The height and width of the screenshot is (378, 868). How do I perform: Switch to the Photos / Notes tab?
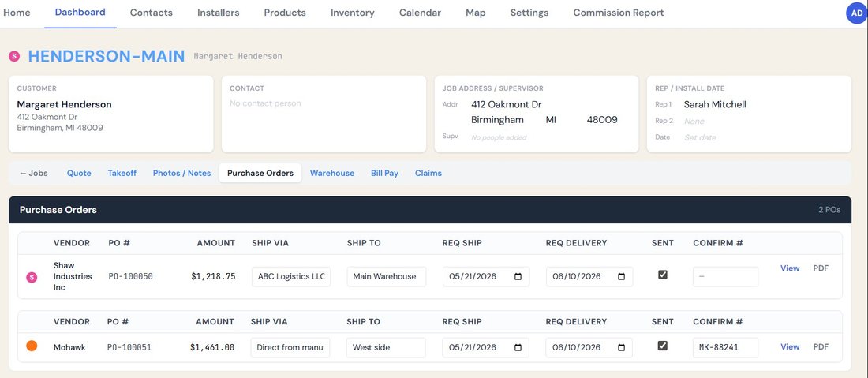[x=181, y=174]
